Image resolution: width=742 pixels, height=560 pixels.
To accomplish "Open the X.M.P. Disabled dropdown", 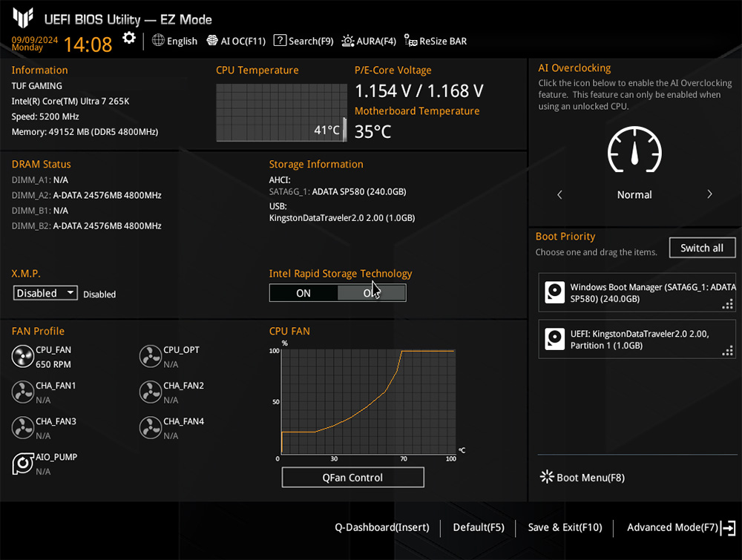I will pos(45,293).
